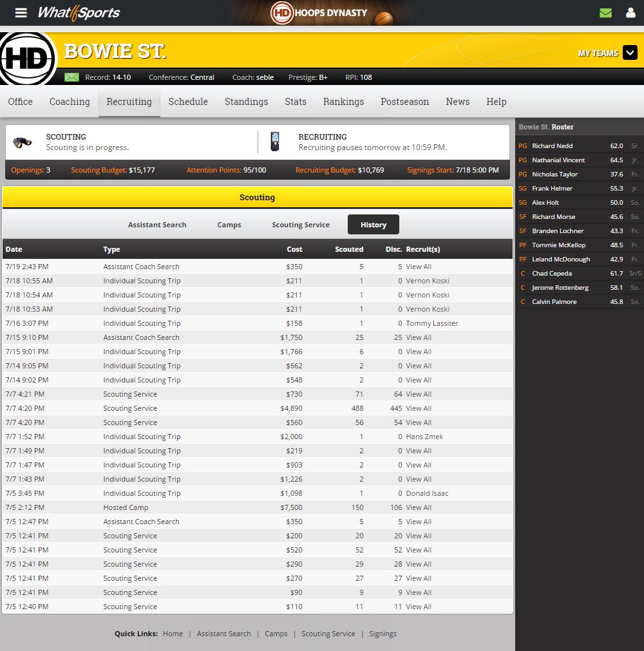Open the Postseason menu
This screenshot has width=644, height=651.
point(404,102)
